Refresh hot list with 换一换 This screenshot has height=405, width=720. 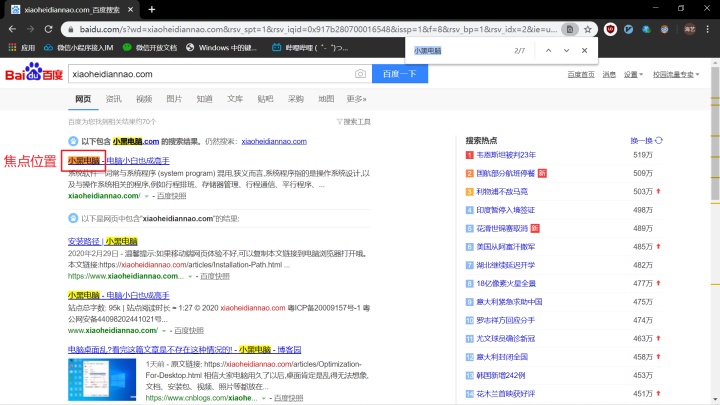coord(647,141)
